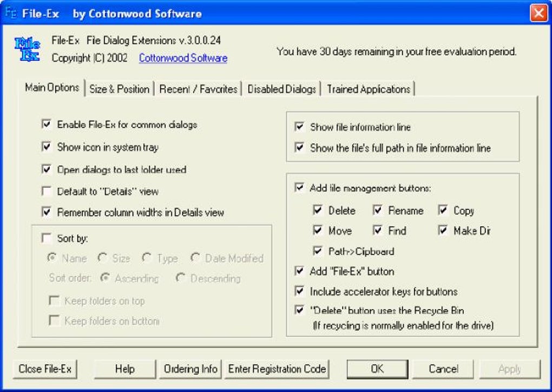
Task: Choose Descending sort order
Action: (181, 278)
